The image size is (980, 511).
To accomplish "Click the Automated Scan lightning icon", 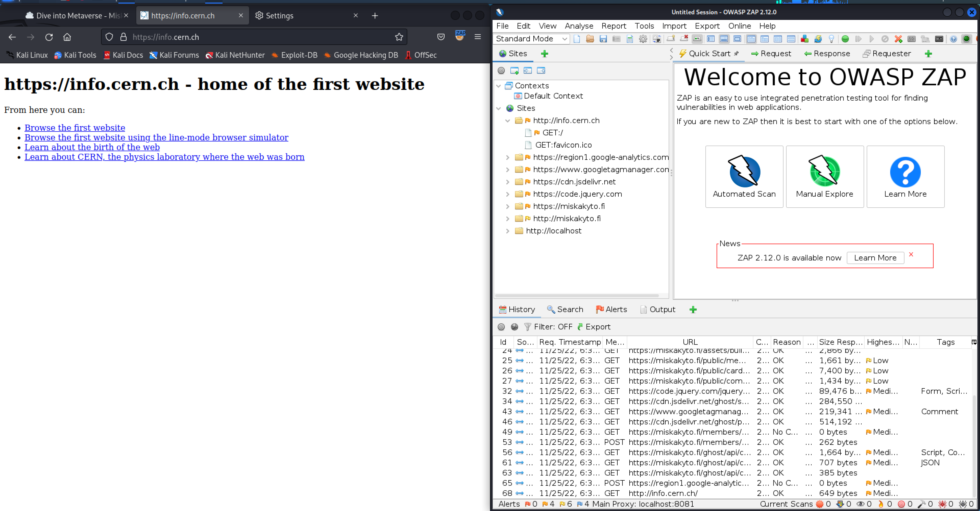I will tap(744, 172).
